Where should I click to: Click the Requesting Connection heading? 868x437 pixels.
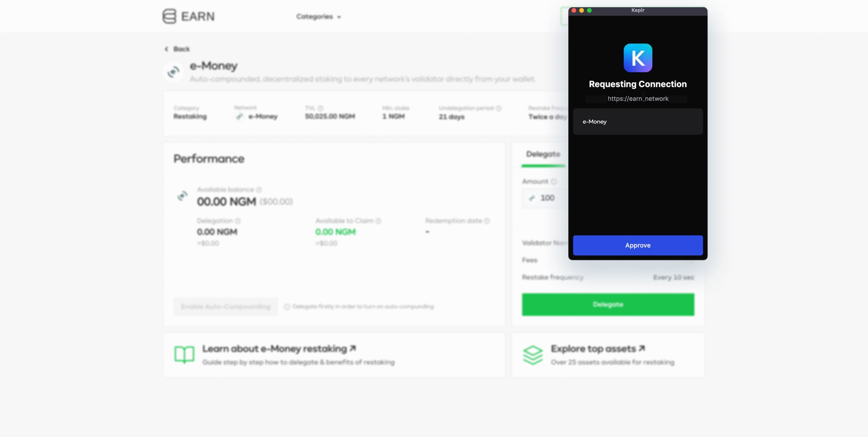pos(637,84)
